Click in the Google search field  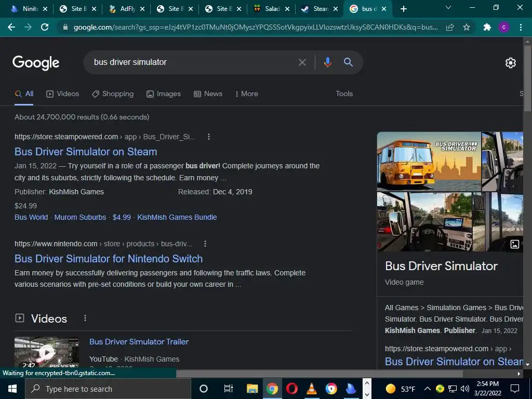click(193, 62)
